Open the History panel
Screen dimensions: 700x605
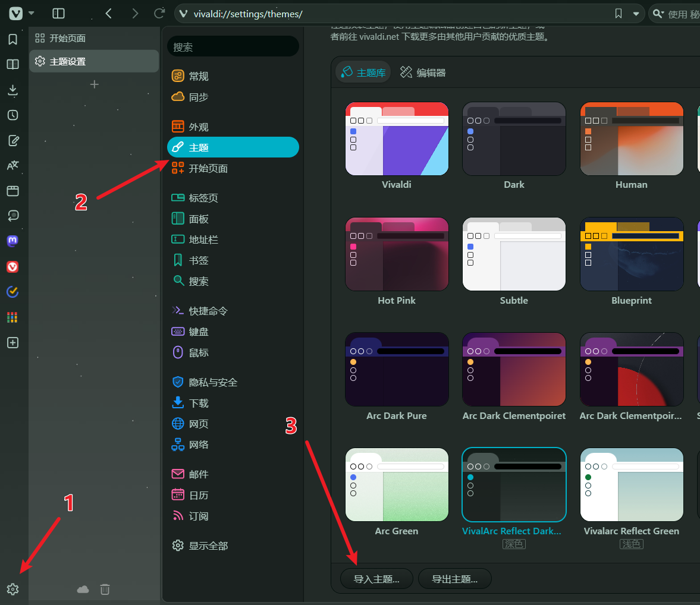coord(13,115)
